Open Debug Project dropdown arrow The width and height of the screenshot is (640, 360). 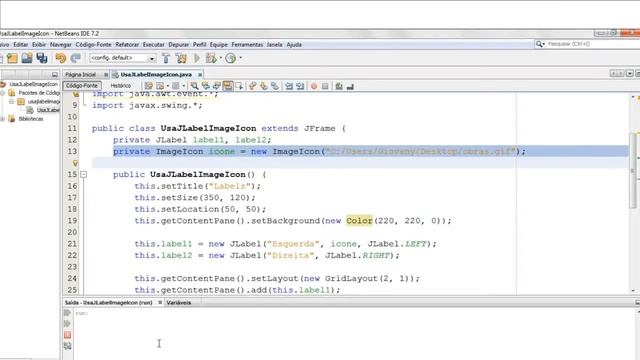click(221, 58)
